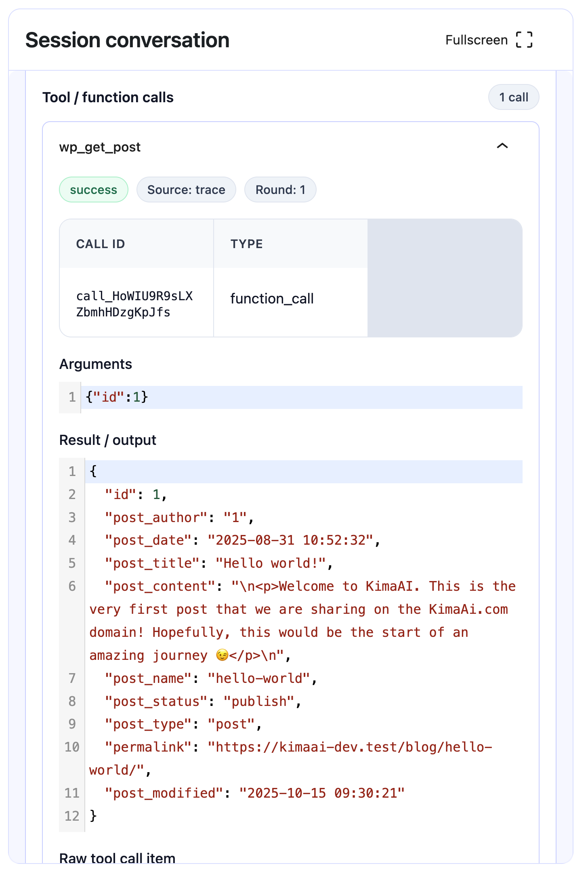This screenshot has width=588, height=872.
Task: Click the Tool / function calls heading
Action: [108, 97]
